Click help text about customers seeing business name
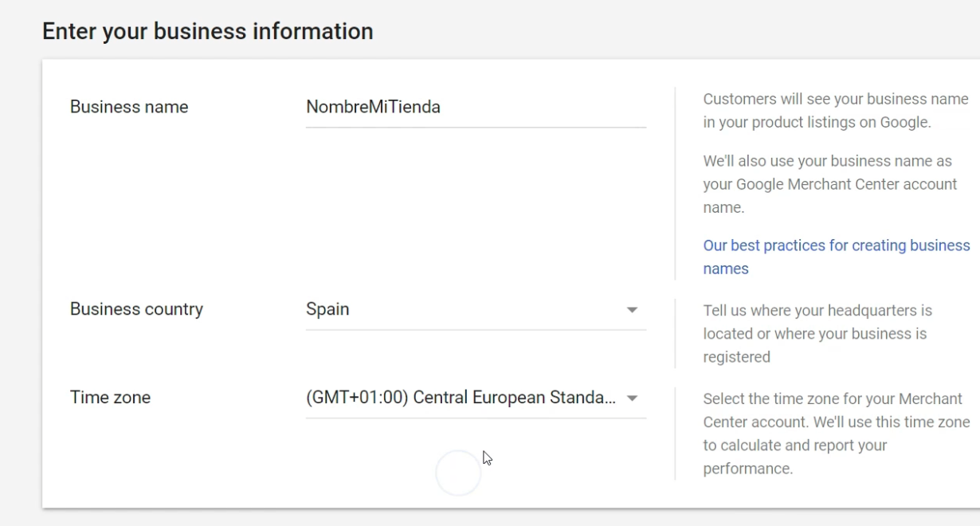The height and width of the screenshot is (526, 980). click(836, 111)
